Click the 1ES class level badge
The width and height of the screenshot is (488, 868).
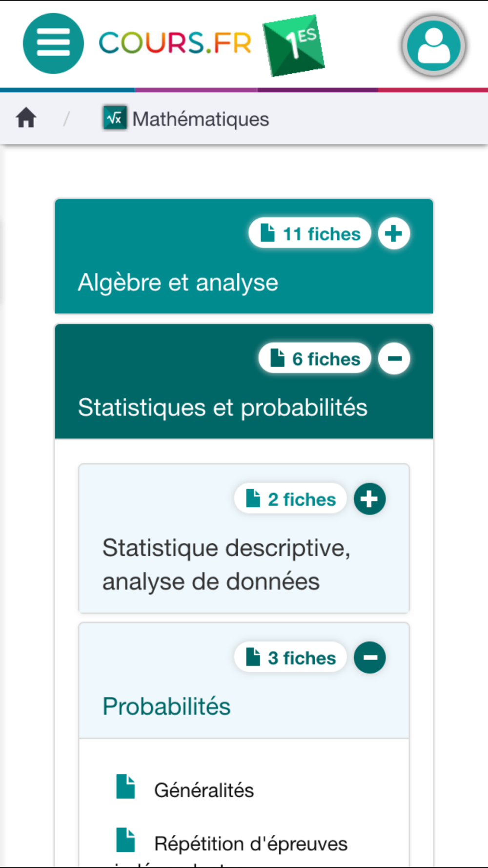tap(294, 45)
